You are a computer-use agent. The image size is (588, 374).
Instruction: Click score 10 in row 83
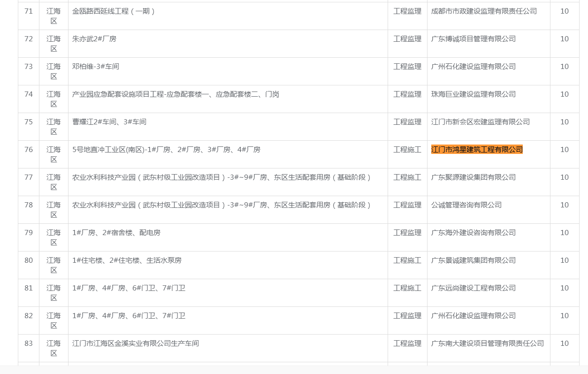[x=565, y=343]
